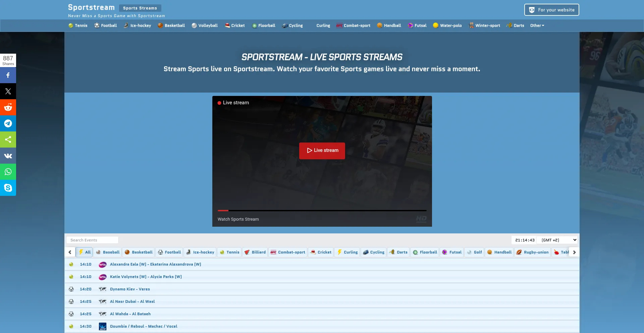This screenshot has height=333, width=644.
Task: Open Futsal in top navigation bar
Action: click(417, 25)
